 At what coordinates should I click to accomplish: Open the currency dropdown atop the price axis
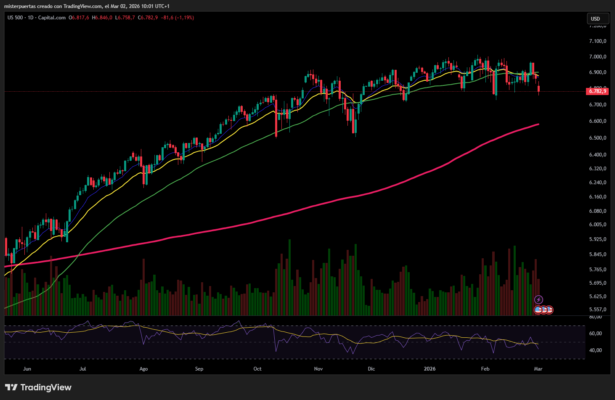pos(594,17)
